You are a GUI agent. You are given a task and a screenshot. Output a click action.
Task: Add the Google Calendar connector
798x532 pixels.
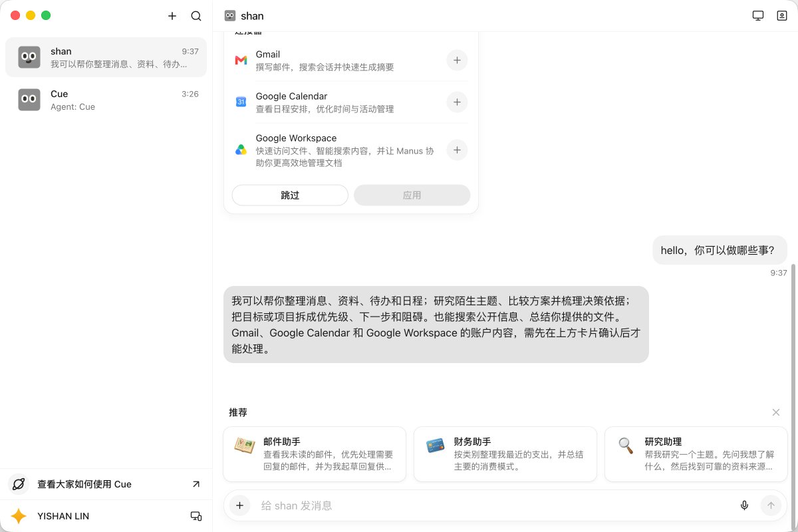coord(457,102)
